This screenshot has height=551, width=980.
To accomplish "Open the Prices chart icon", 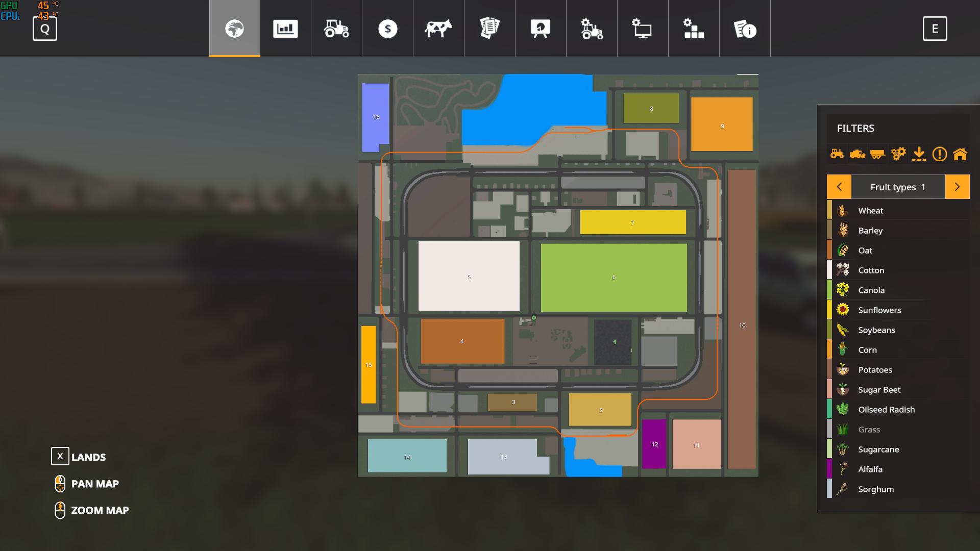I will 285,29.
